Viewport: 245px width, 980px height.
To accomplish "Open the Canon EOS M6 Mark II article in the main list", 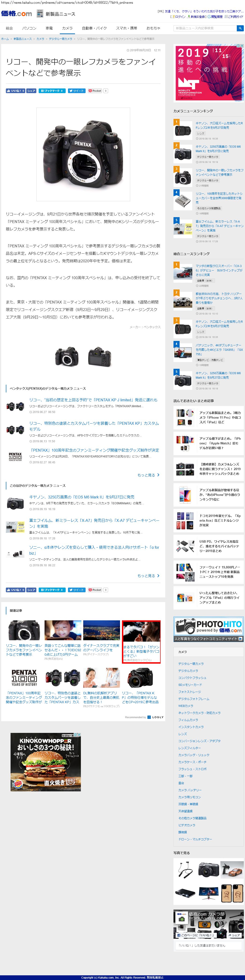I will 82,497.
